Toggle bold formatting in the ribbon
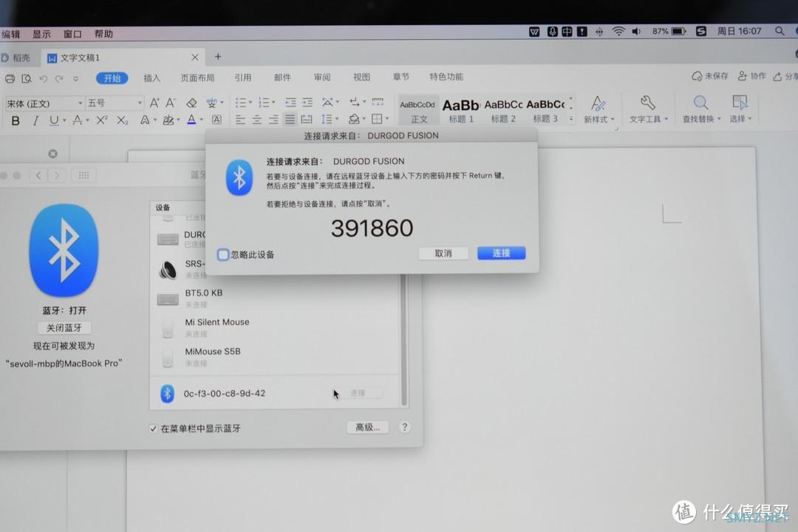The height and width of the screenshot is (532, 798). point(16,120)
